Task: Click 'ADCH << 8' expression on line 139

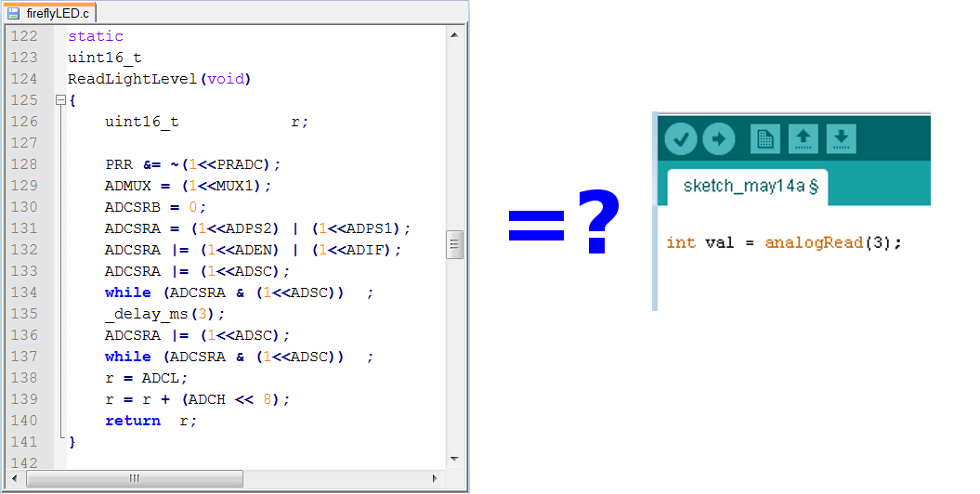Action: (x=230, y=399)
